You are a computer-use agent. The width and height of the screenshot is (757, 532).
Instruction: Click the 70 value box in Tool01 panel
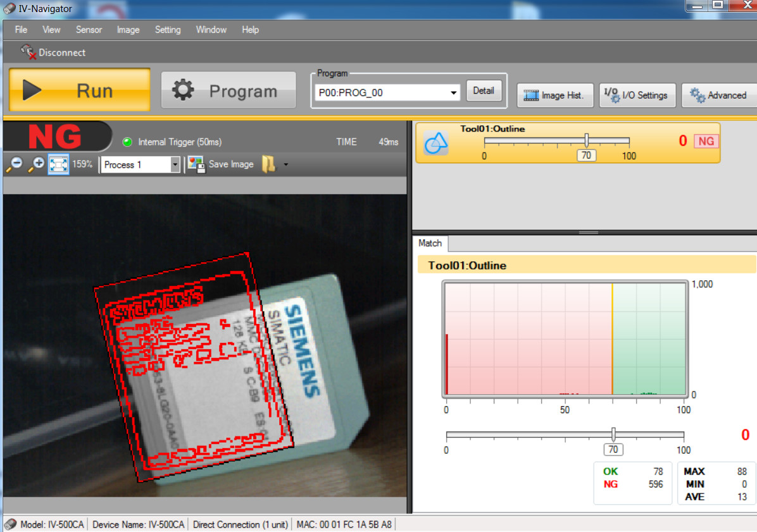(586, 156)
